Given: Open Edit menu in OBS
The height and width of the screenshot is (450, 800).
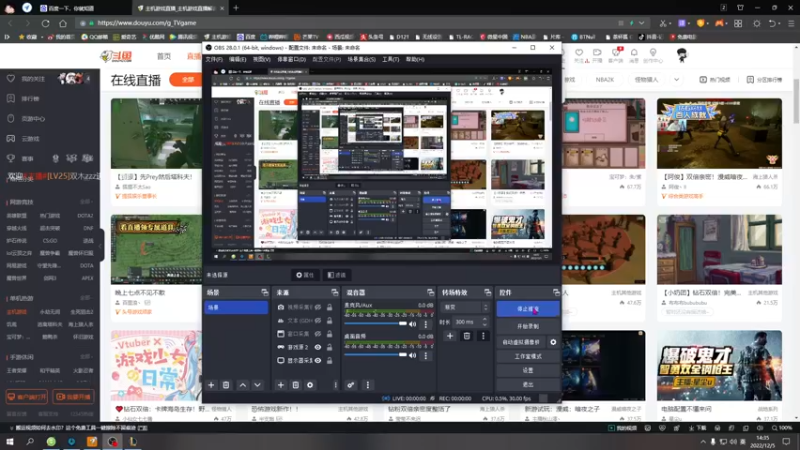Looking at the screenshot, I should coord(237,59).
